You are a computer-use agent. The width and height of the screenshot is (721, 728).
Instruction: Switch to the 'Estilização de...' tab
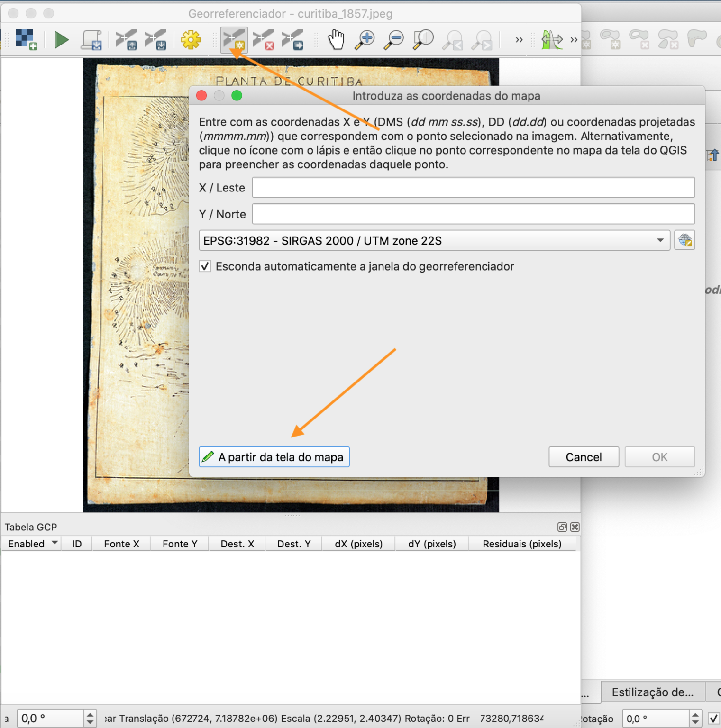pyautogui.click(x=652, y=692)
